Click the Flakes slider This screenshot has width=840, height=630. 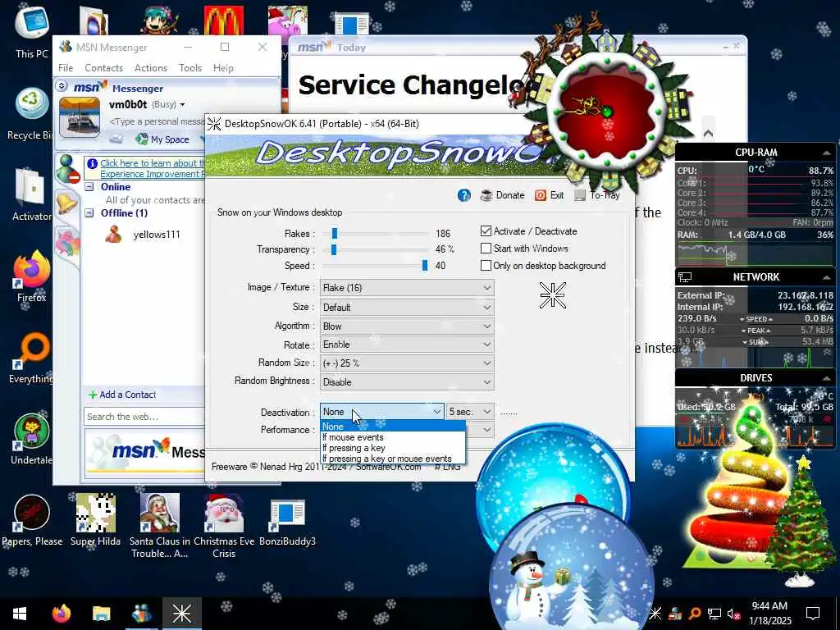click(x=376, y=234)
